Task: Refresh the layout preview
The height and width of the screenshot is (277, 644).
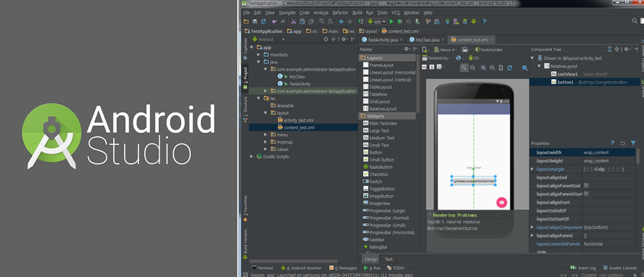Action: pos(510,68)
